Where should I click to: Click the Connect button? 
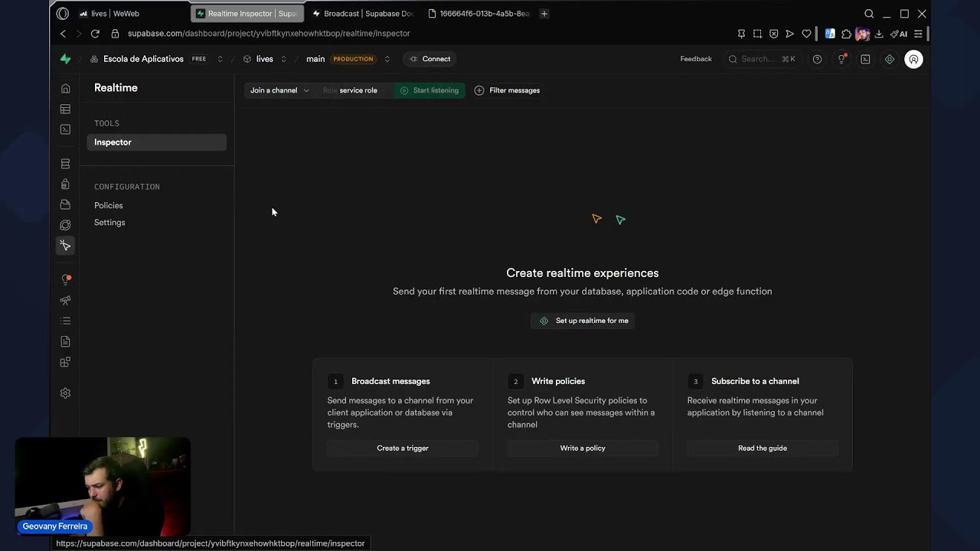(430, 59)
